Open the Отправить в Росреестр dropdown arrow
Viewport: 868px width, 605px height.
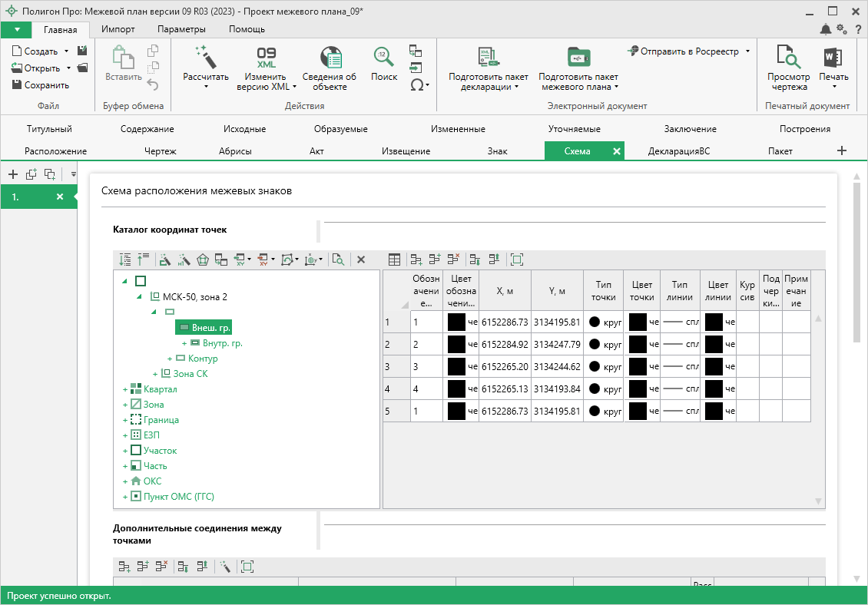point(747,51)
